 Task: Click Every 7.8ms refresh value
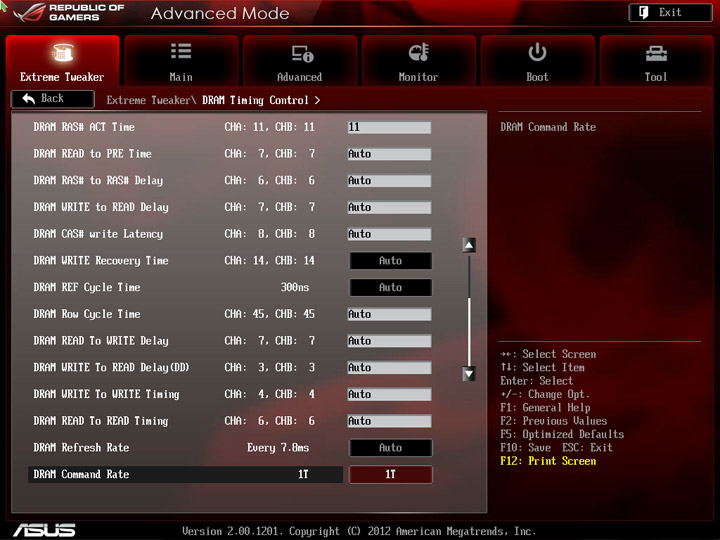coord(278,448)
